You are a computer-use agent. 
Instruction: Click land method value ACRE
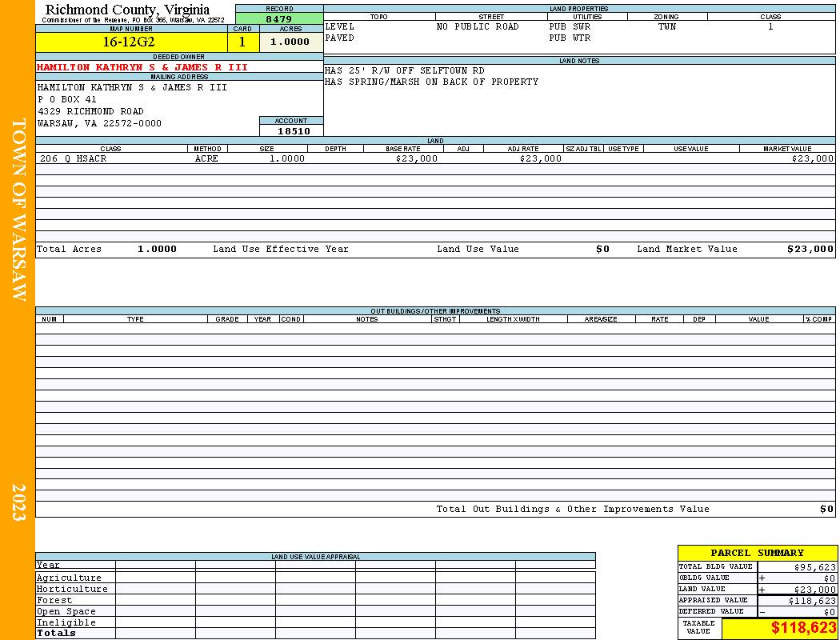point(206,159)
